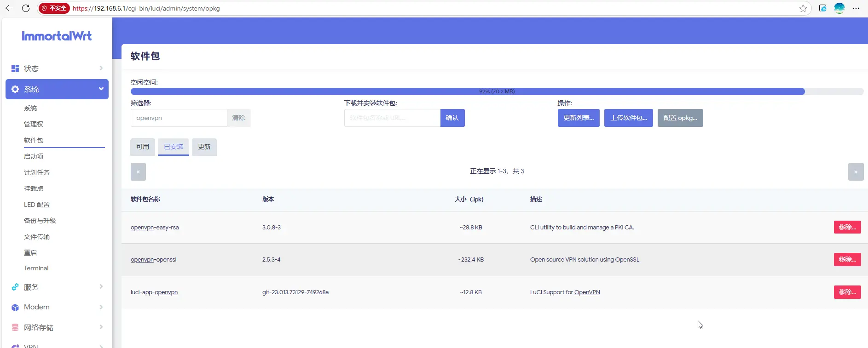Click the Status grid icon in sidebar
This screenshot has height=348, width=868.
pyautogui.click(x=15, y=68)
